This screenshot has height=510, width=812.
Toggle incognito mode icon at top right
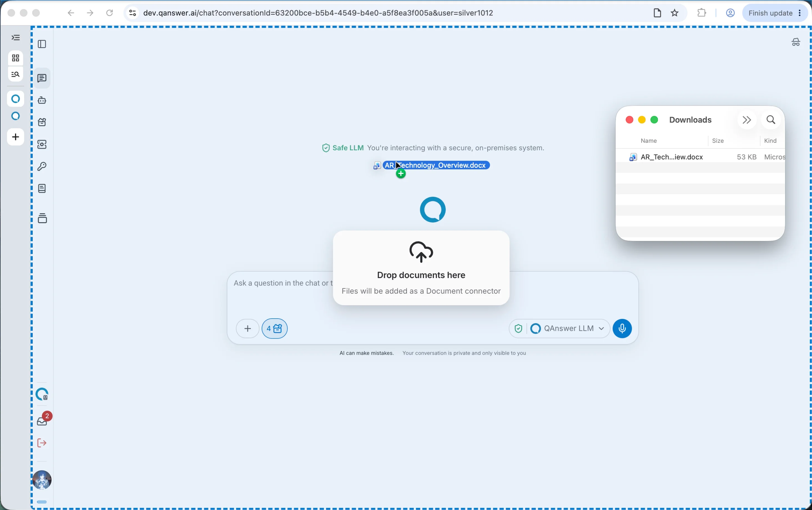796,42
